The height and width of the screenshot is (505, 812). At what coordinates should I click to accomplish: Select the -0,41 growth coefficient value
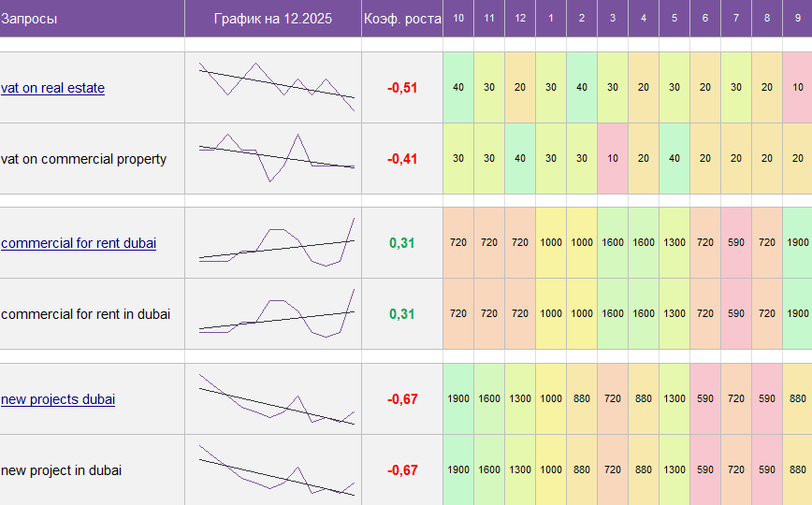click(402, 159)
